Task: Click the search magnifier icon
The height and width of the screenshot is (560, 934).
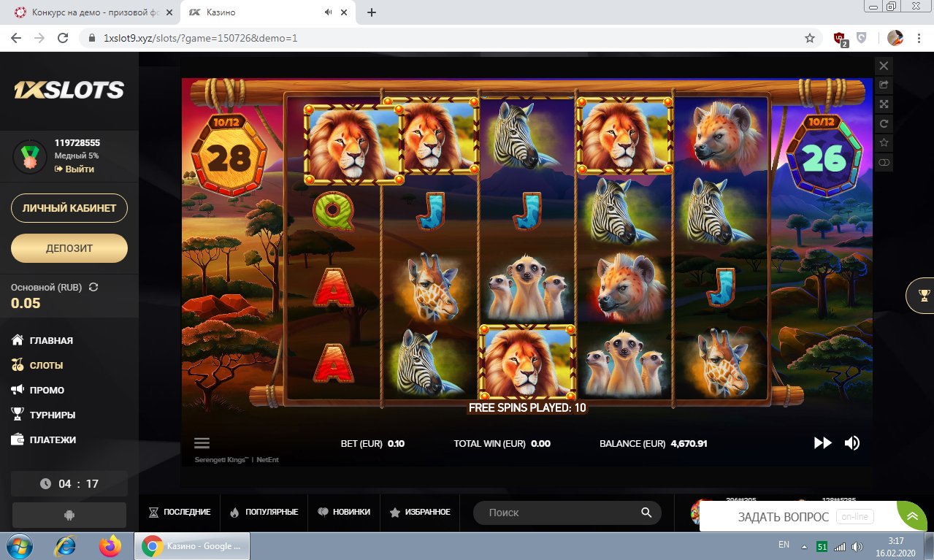Action: 646,513
